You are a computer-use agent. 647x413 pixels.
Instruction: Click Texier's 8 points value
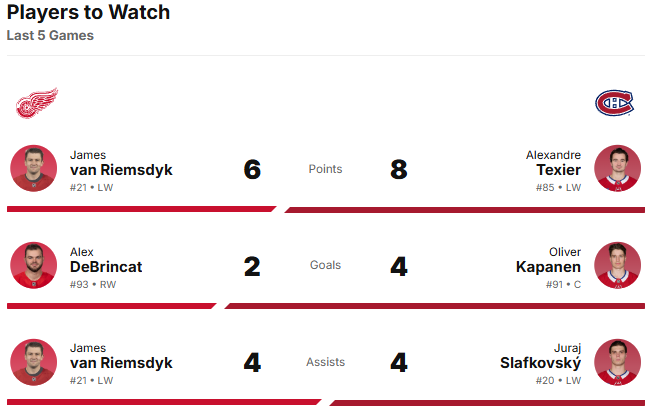click(x=399, y=169)
